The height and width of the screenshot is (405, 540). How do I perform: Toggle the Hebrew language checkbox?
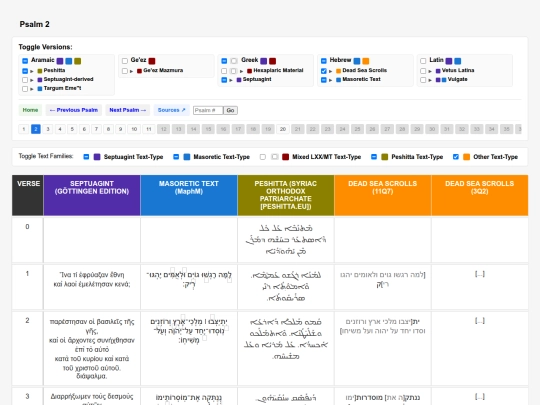[x=324, y=61]
